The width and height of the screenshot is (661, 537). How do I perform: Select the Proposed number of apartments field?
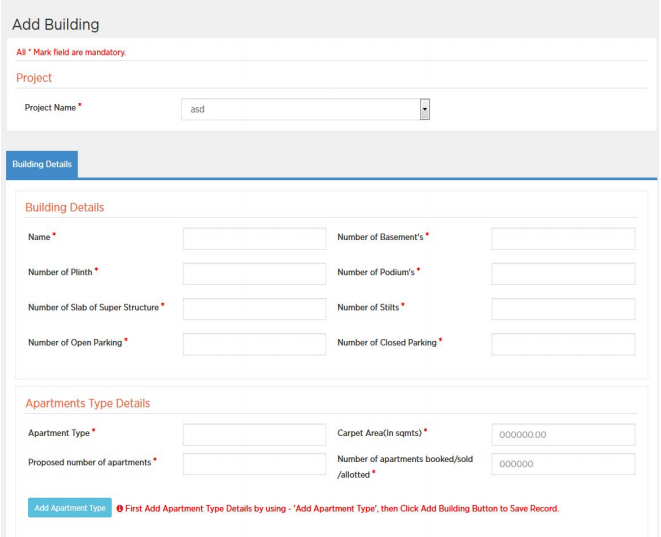click(254, 463)
